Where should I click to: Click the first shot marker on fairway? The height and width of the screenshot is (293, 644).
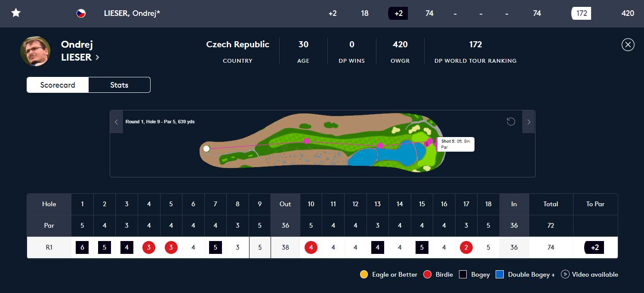tap(306, 140)
